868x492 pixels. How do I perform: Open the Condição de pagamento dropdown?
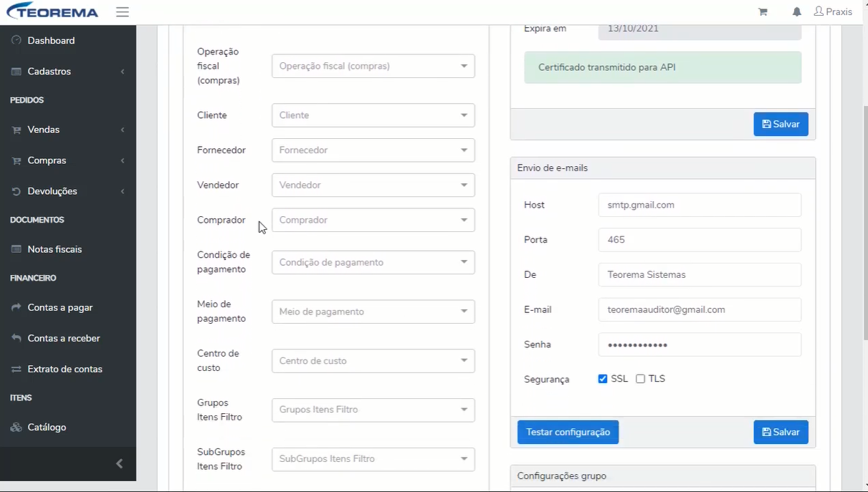coord(373,262)
